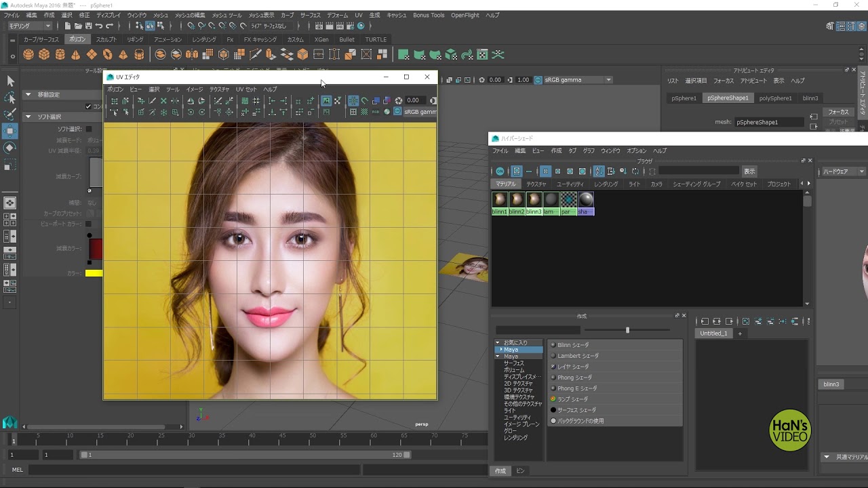Open テクスチャ menu in UV Editor
The image size is (868, 488).
coord(219,89)
